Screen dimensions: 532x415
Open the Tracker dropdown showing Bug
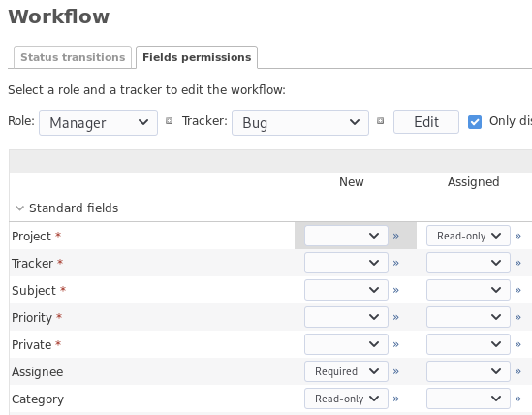click(300, 122)
